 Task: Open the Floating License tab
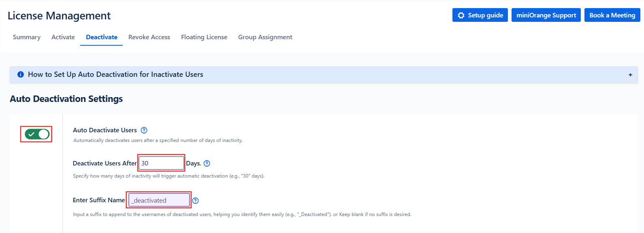204,37
